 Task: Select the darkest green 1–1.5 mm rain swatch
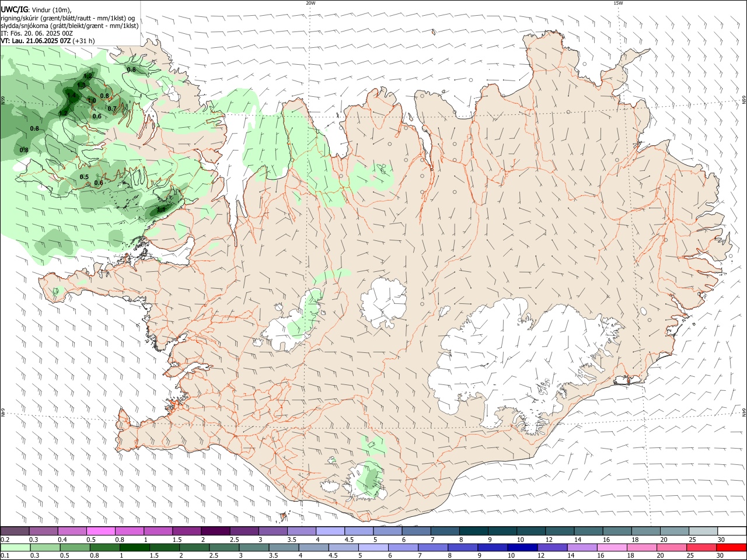(x=134, y=547)
